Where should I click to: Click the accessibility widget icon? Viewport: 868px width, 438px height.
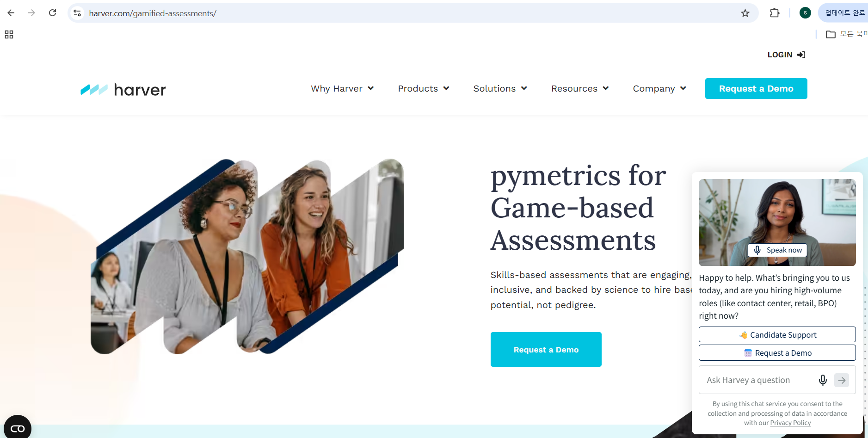point(18,428)
